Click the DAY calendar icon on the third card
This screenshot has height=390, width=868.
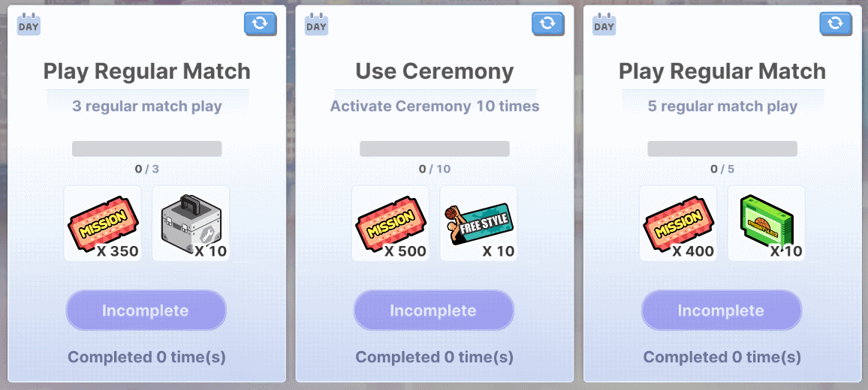(604, 25)
